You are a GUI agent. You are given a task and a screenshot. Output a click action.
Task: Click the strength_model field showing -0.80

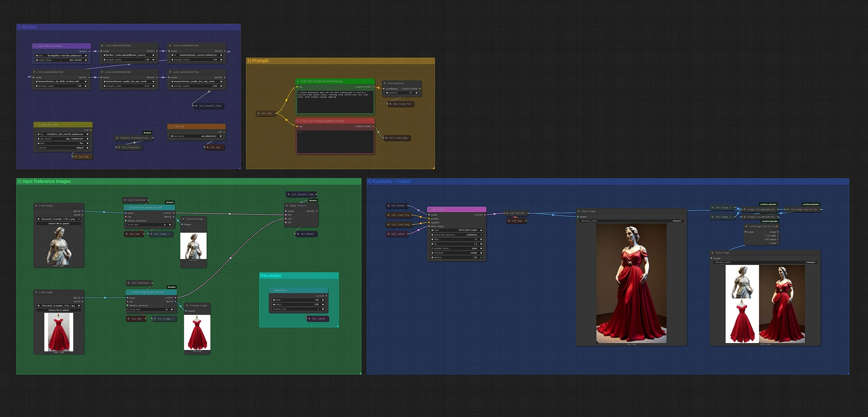pos(197,86)
